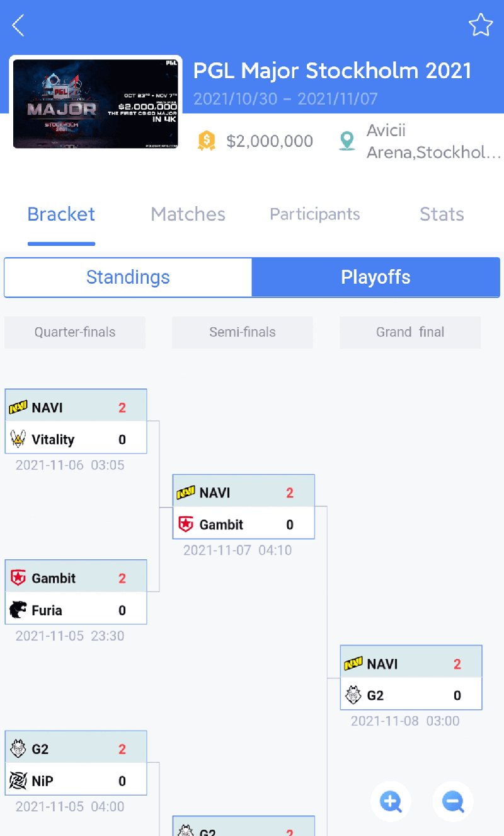Zoom in the bracket with plus magnifier
Image resolution: width=504 pixels, height=836 pixels.
(x=391, y=801)
